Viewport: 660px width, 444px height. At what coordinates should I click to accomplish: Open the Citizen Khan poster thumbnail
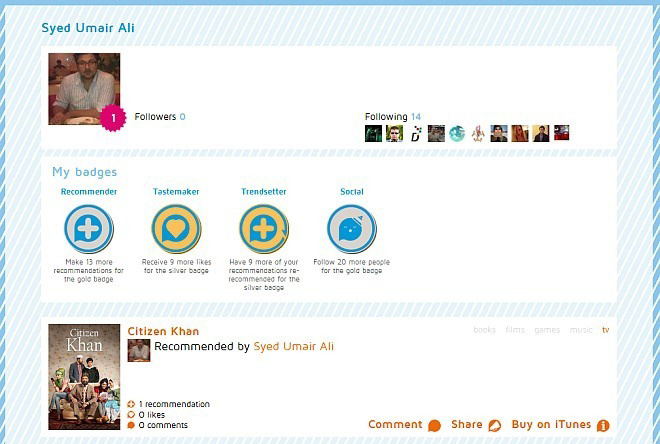tap(84, 377)
